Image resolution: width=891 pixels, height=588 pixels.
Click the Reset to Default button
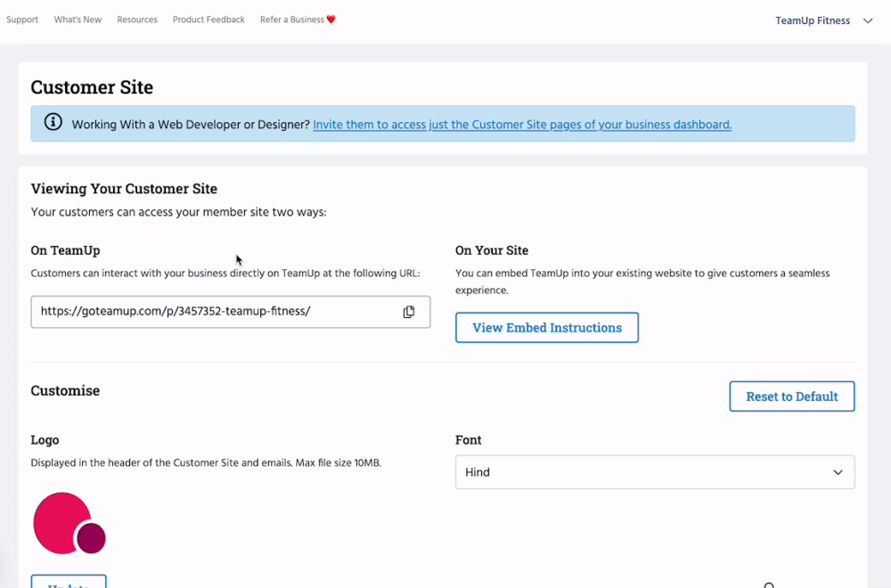click(791, 396)
